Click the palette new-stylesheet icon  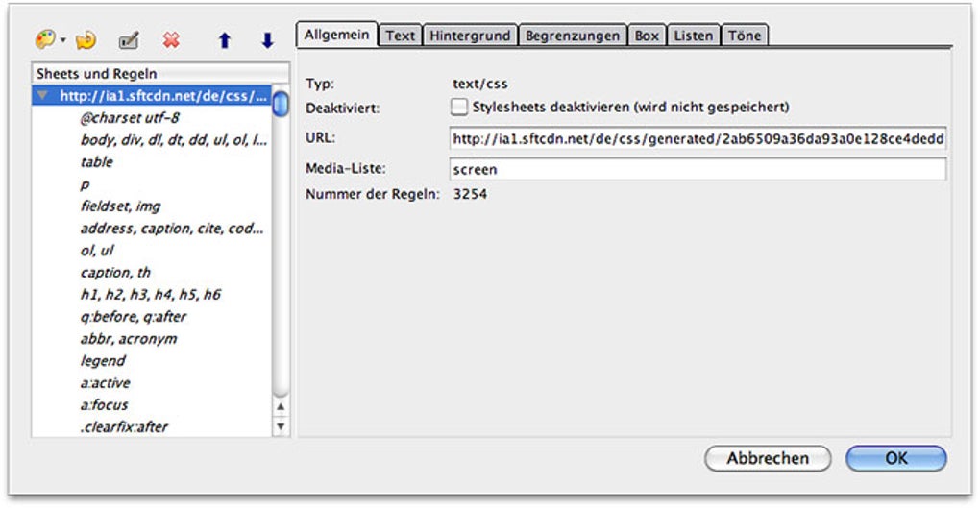coord(45,40)
